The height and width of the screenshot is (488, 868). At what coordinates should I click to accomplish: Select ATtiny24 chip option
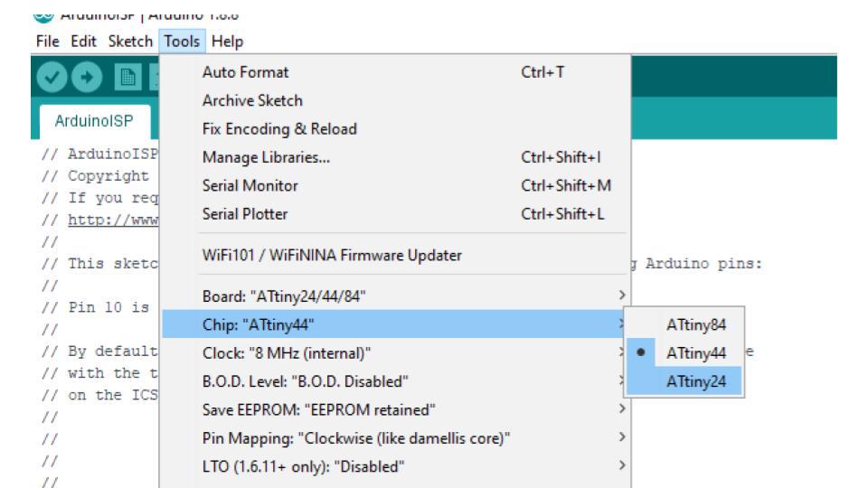point(684,380)
